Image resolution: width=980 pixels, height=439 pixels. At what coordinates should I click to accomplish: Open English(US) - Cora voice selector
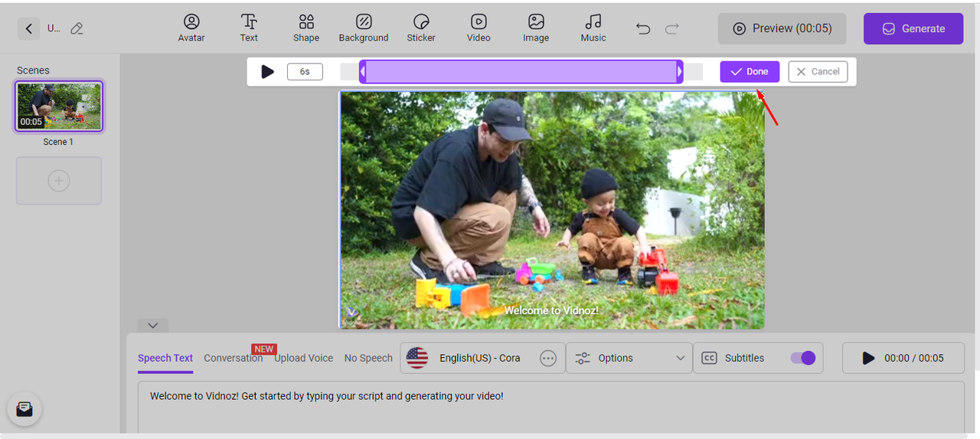pos(482,358)
